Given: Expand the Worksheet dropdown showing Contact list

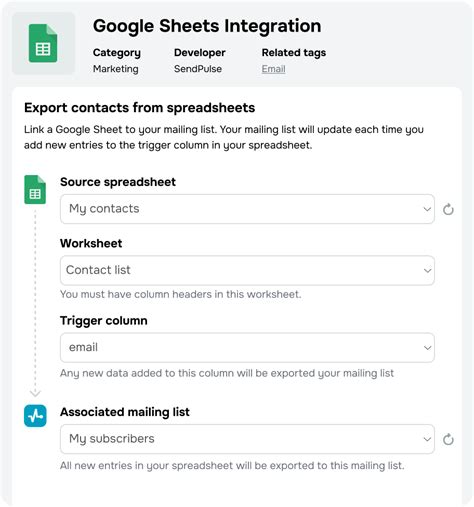Looking at the screenshot, I should (x=247, y=270).
